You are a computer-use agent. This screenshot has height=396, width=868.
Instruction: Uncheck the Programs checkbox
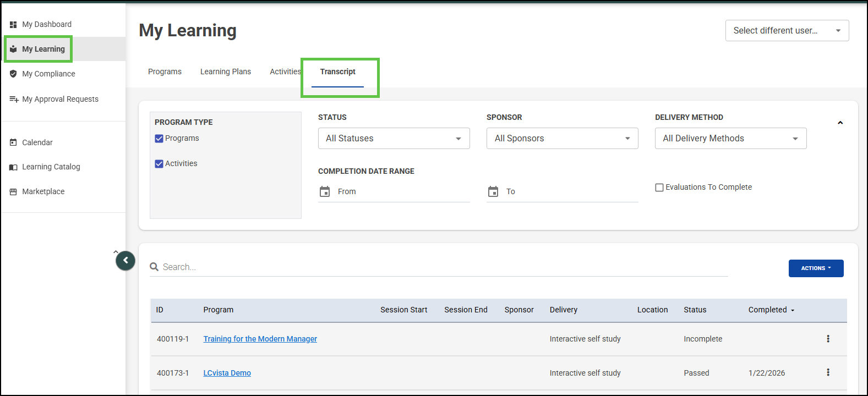coord(159,139)
